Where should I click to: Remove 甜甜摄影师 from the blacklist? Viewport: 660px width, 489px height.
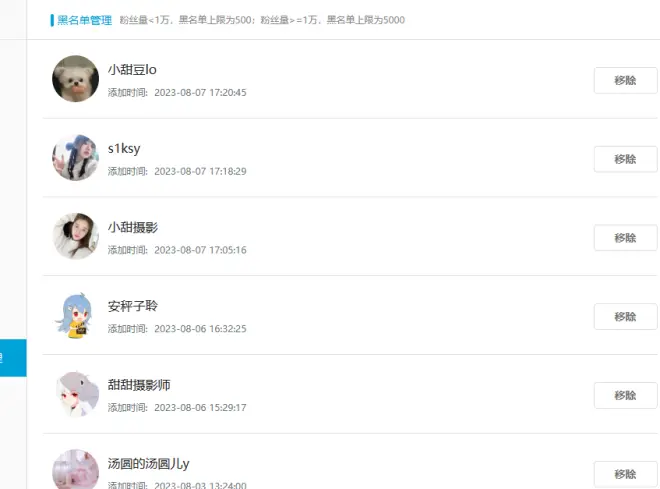625,396
